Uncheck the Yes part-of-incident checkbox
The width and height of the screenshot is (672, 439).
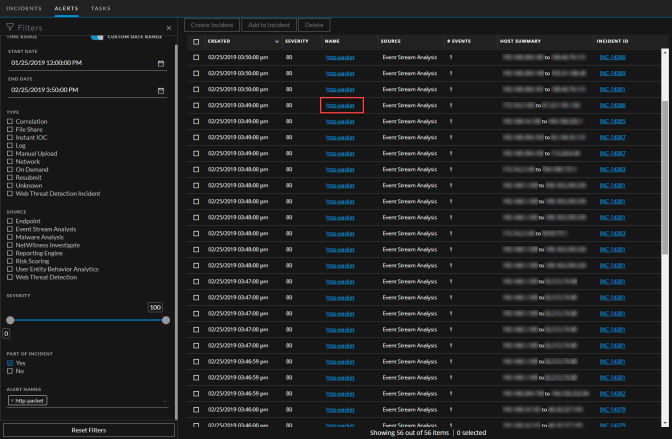(x=10, y=363)
